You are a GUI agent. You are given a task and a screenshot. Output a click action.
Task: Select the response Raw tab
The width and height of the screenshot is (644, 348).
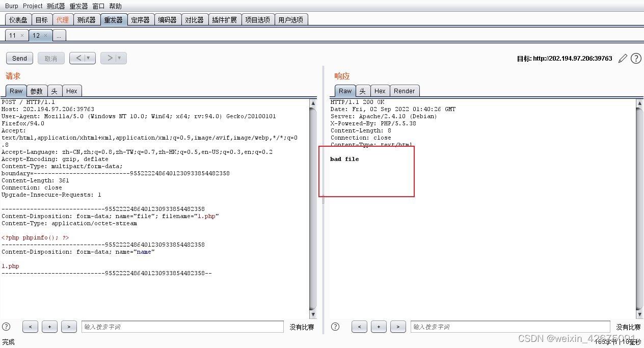pos(345,91)
